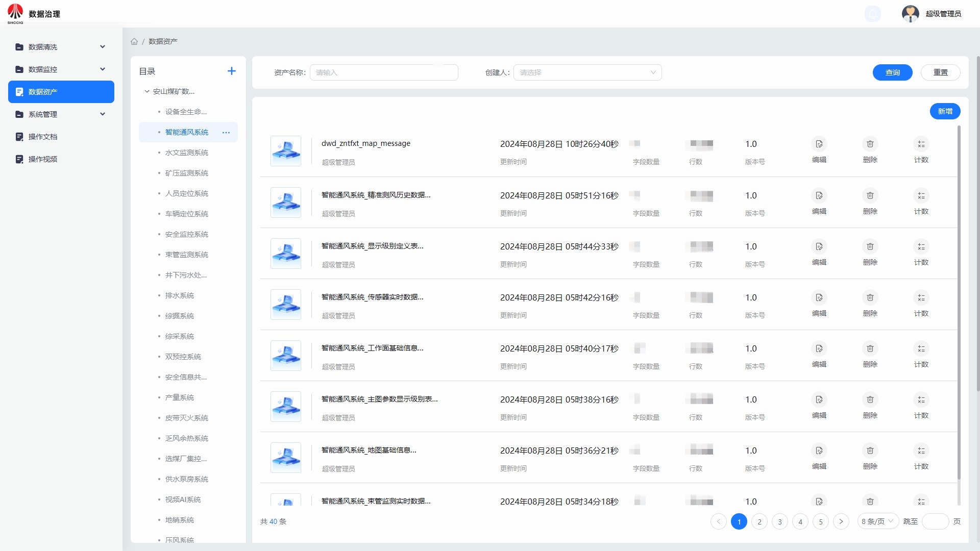Open the 创建人 dropdown
980x551 pixels.
587,72
